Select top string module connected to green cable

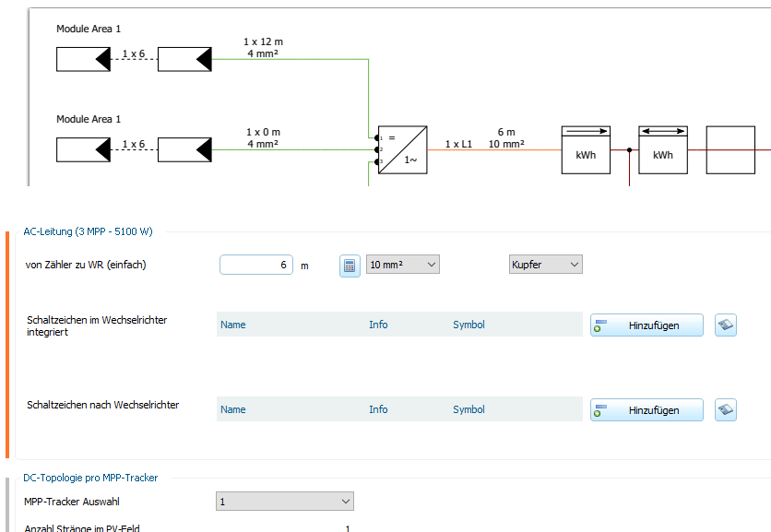tap(184, 59)
